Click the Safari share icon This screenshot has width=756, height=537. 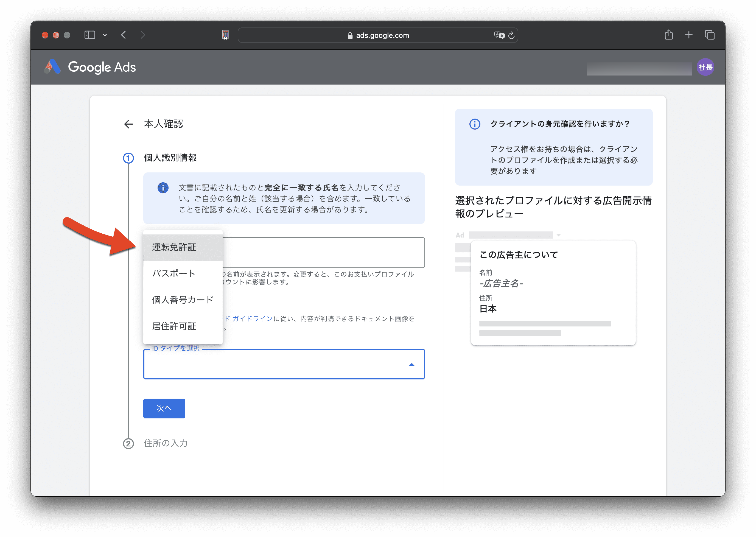pyautogui.click(x=668, y=35)
